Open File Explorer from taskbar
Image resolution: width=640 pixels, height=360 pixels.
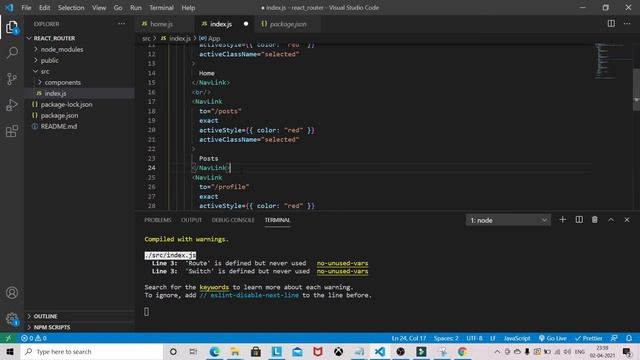click(x=235, y=351)
